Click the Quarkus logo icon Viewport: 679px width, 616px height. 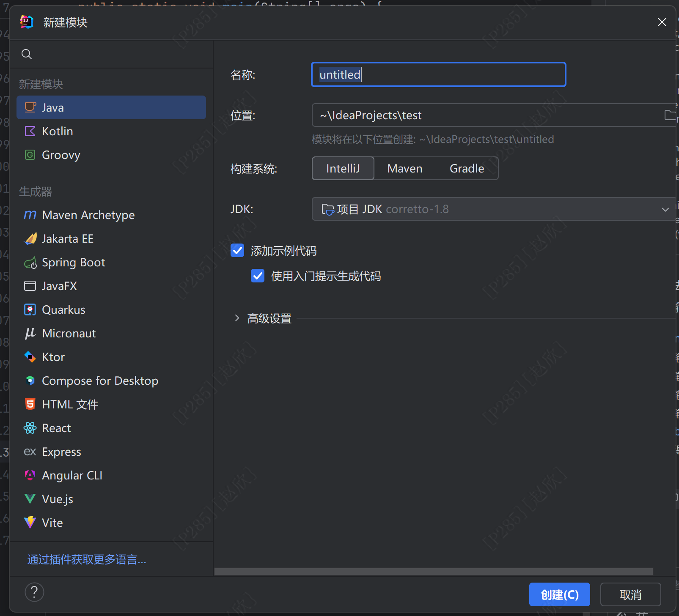coord(30,309)
